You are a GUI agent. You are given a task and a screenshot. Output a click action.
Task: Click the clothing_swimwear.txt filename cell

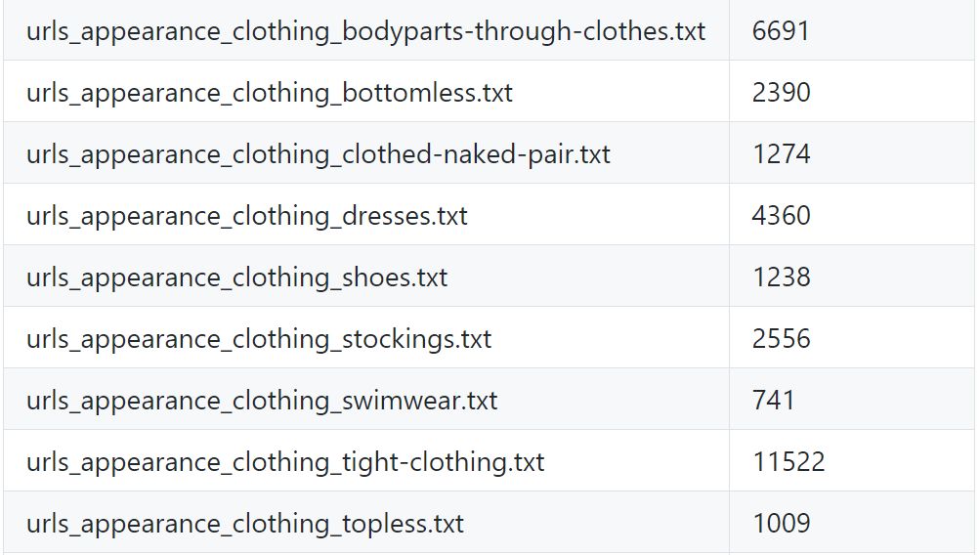pos(262,400)
